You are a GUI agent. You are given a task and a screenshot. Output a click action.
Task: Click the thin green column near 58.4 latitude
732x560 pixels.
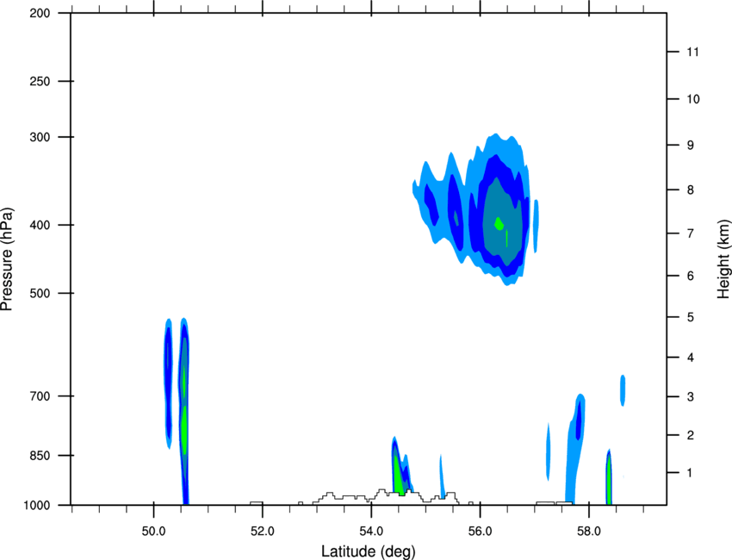click(609, 477)
